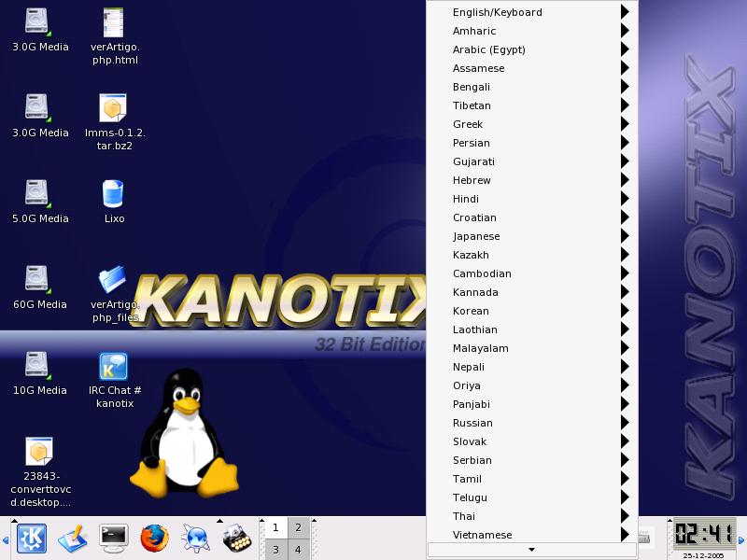
Task: Expand the Bengali submenu arrow
Action: 625,87
